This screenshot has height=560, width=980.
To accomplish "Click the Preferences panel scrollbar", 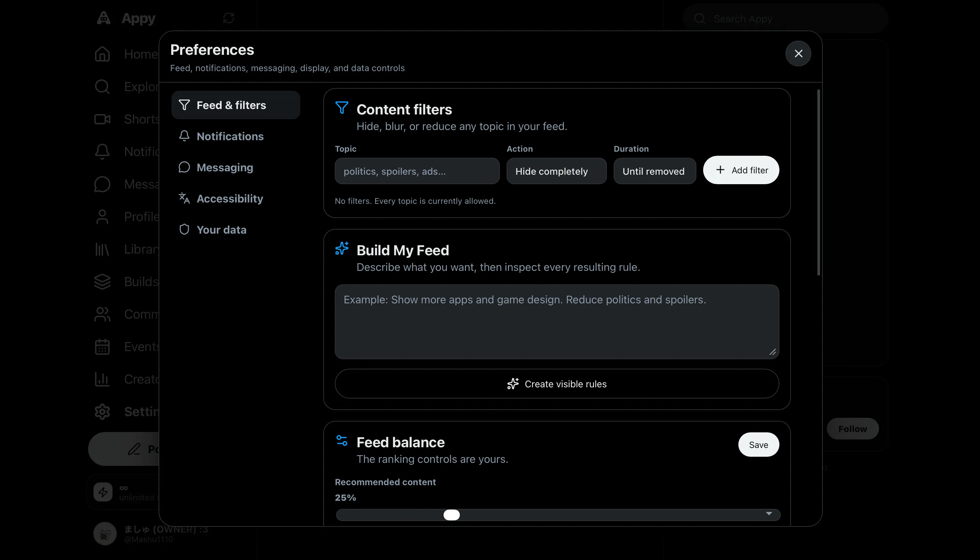I will (x=818, y=183).
